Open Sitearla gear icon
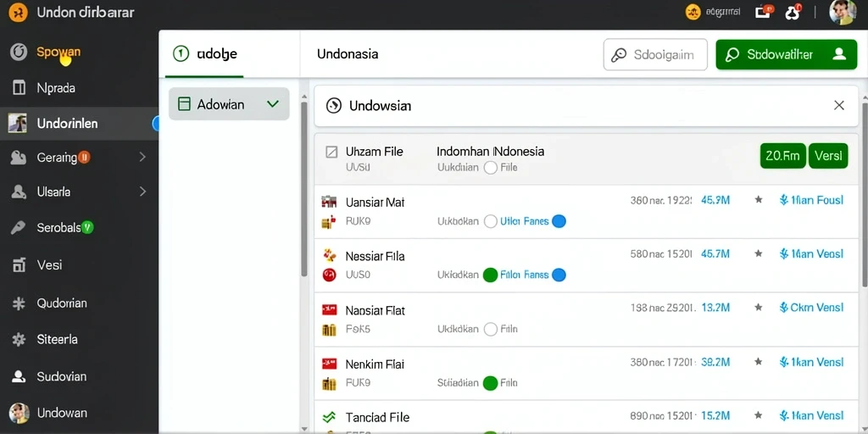Image resolution: width=868 pixels, height=434 pixels. 19,339
